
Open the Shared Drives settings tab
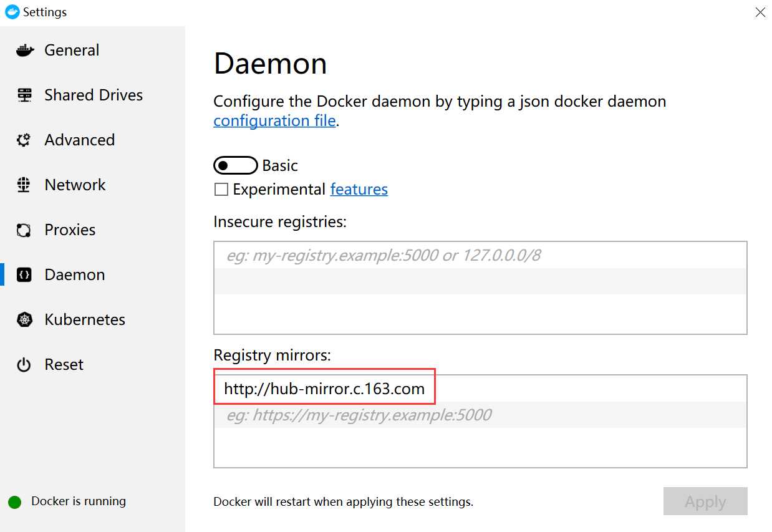(x=92, y=95)
